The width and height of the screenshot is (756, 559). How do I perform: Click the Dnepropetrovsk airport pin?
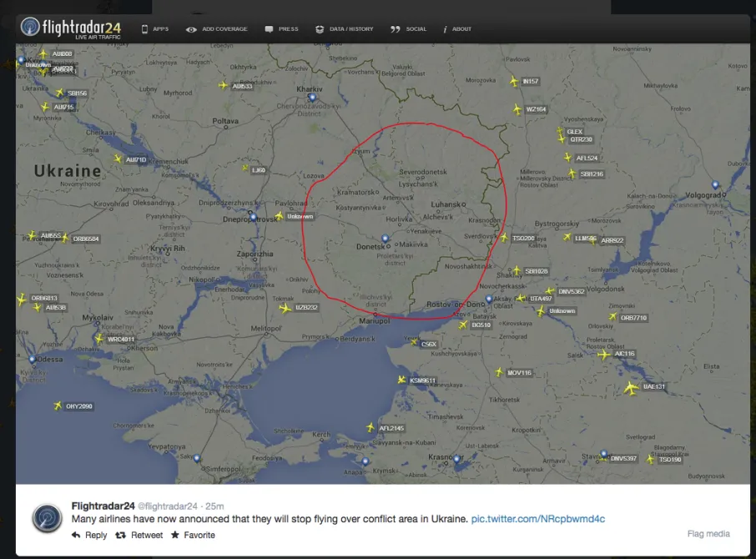click(x=253, y=217)
